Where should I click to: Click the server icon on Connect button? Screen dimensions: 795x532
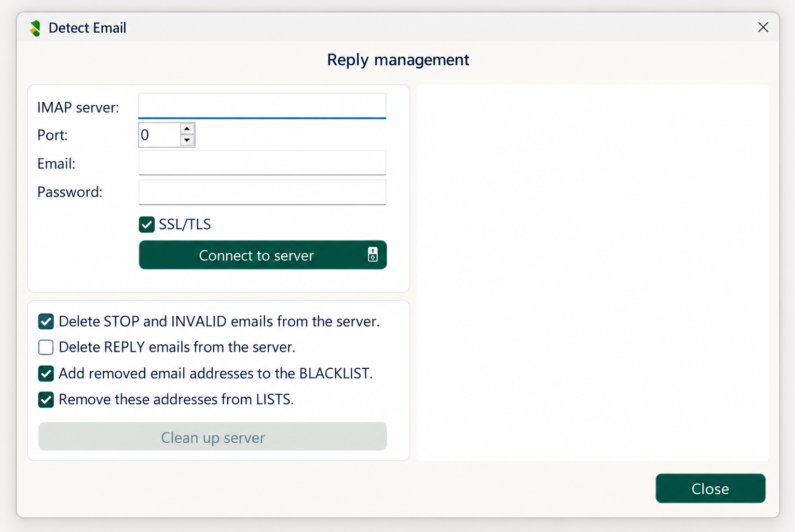373,255
